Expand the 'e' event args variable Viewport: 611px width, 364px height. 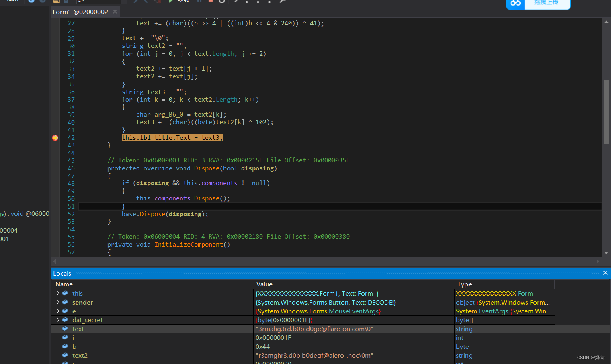tap(58, 311)
